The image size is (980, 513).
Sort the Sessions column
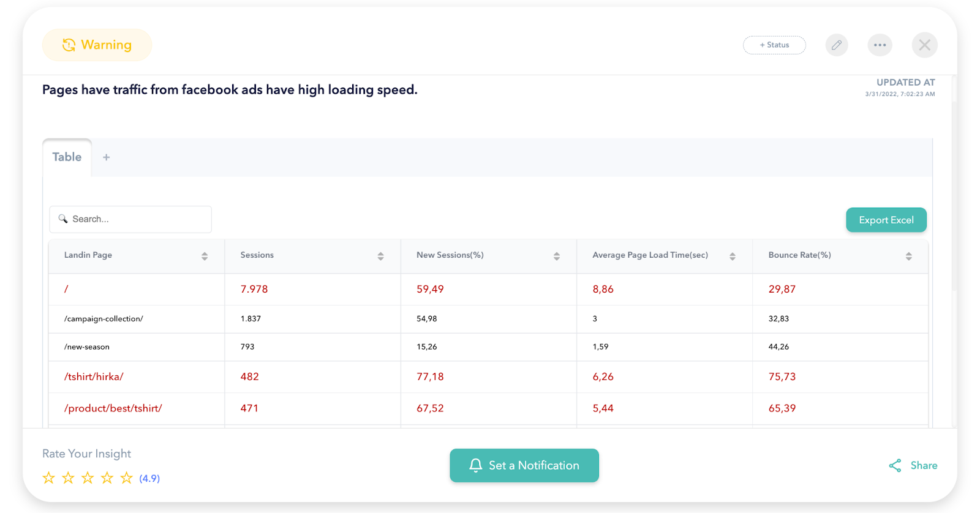point(380,256)
